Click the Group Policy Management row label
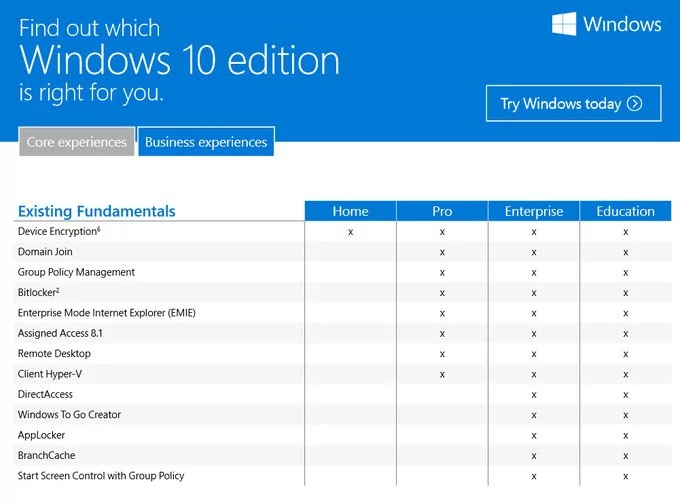Viewport: 680px width, 503px height. [x=76, y=272]
